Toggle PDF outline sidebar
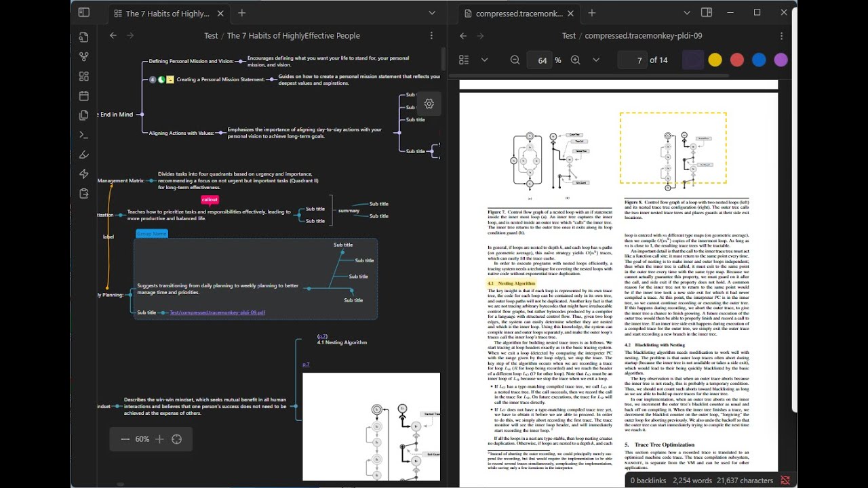This screenshot has width=868, height=488. (464, 60)
